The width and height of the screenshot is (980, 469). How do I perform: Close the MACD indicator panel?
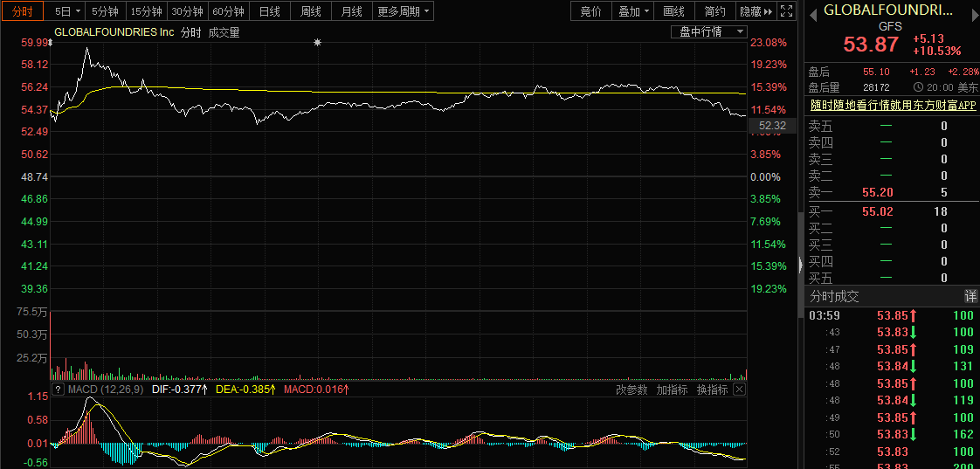(739, 390)
